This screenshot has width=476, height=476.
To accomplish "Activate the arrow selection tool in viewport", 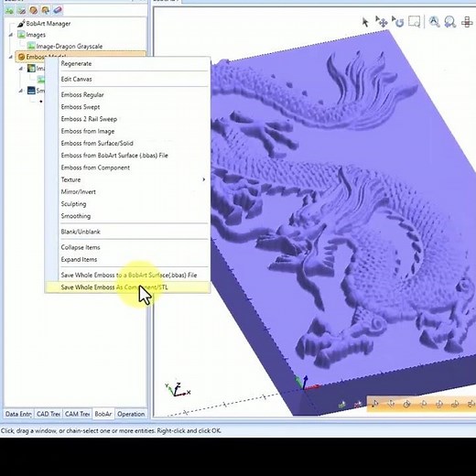I will coord(365,22).
